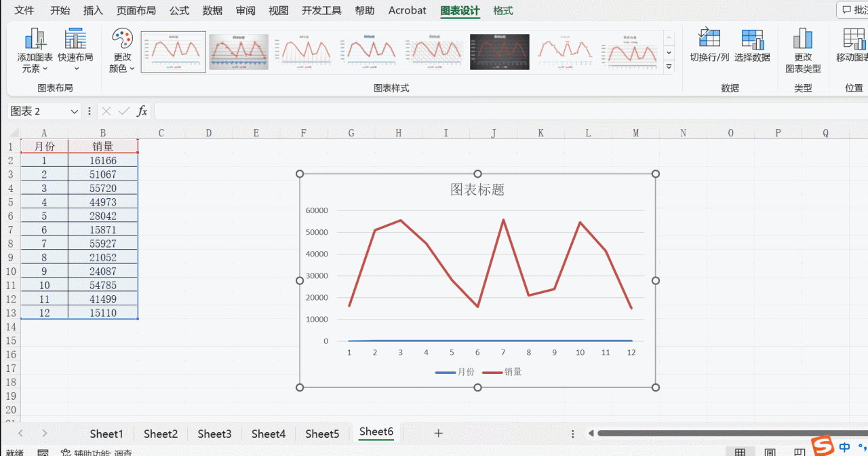Select cell B8 containing 55927
868x456 pixels.
click(x=102, y=244)
